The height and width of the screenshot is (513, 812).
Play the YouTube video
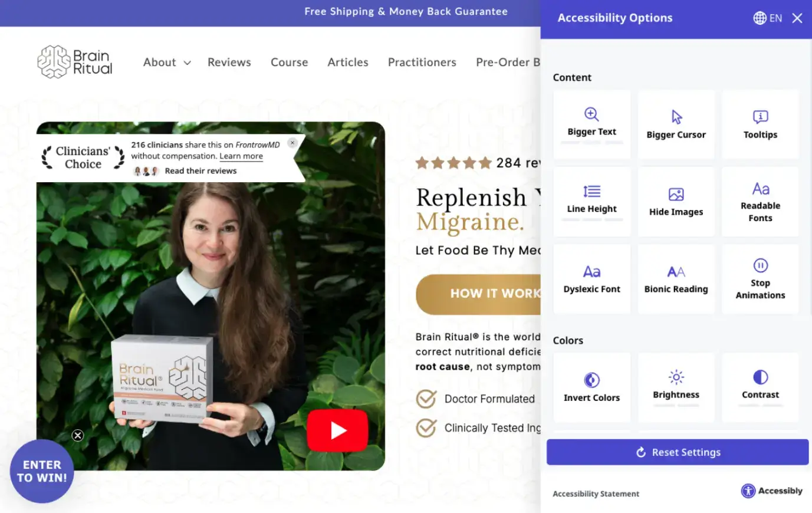pos(337,430)
